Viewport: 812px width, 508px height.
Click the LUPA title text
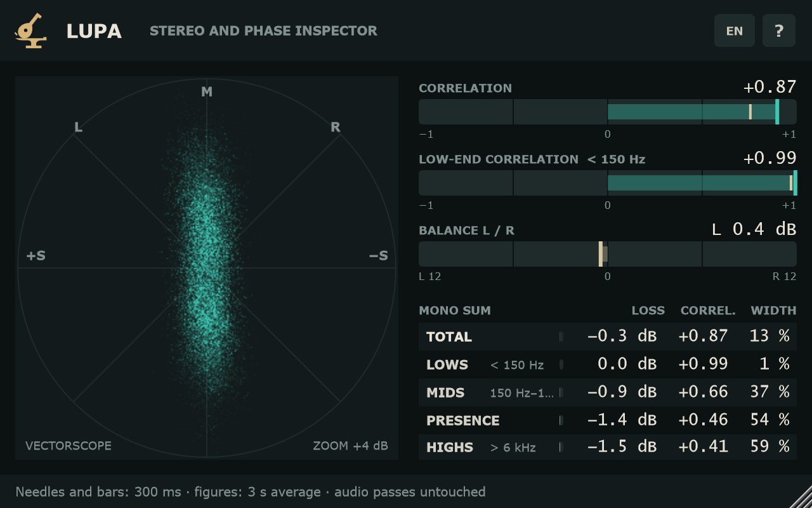click(x=94, y=31)
